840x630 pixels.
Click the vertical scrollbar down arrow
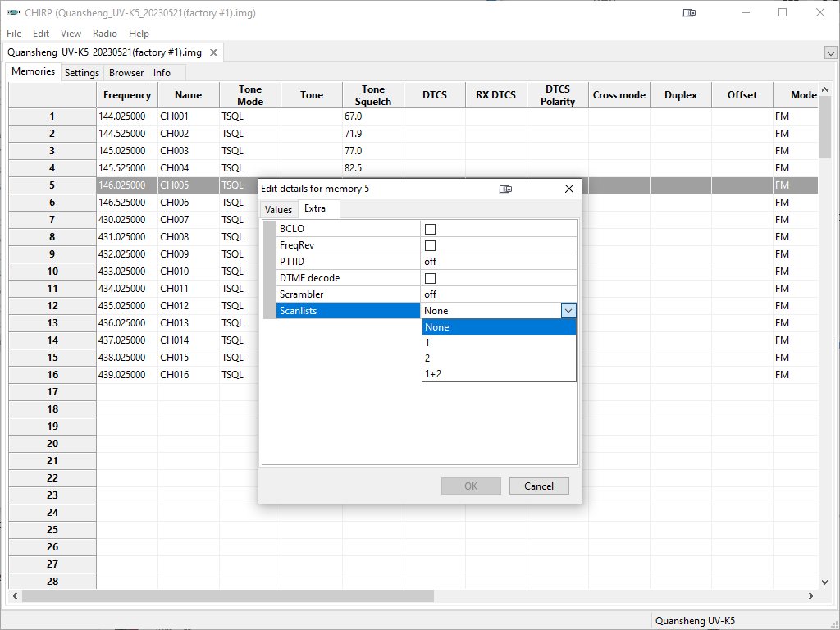[x=825, y=582]
